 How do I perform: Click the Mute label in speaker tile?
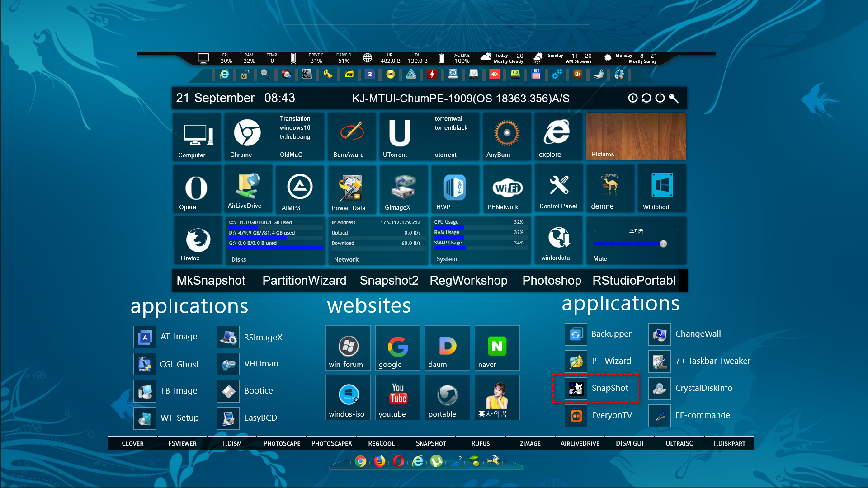600,258
